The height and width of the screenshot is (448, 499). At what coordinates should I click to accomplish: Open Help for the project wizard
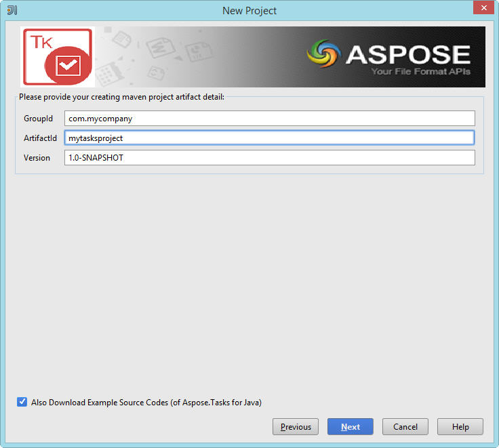pyautogui.click(x=460, y=426)
